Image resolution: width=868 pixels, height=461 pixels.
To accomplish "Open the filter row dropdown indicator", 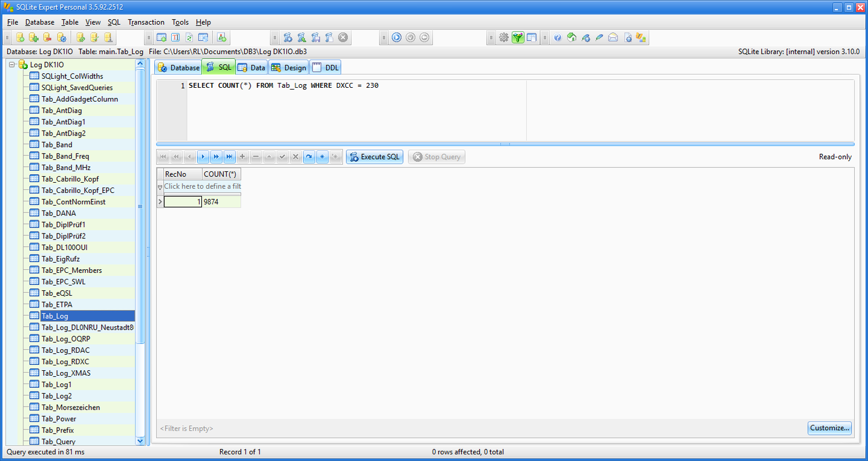I will [160, 187].
